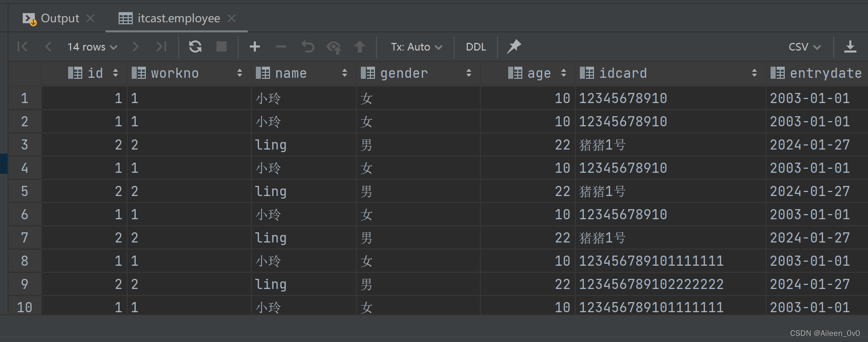The width and height of the screenshot is (868, 342).
Task: Go to last page of results
Action: tap(161, 47)
